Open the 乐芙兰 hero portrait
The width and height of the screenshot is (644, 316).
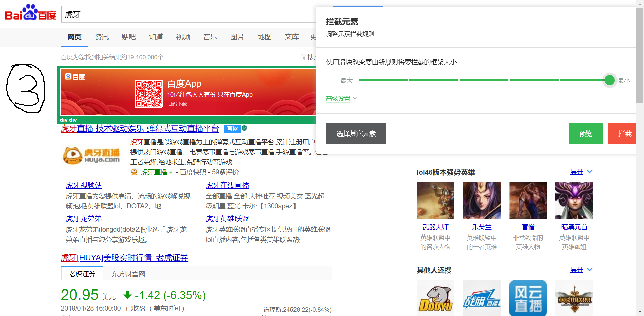[482, 201]
